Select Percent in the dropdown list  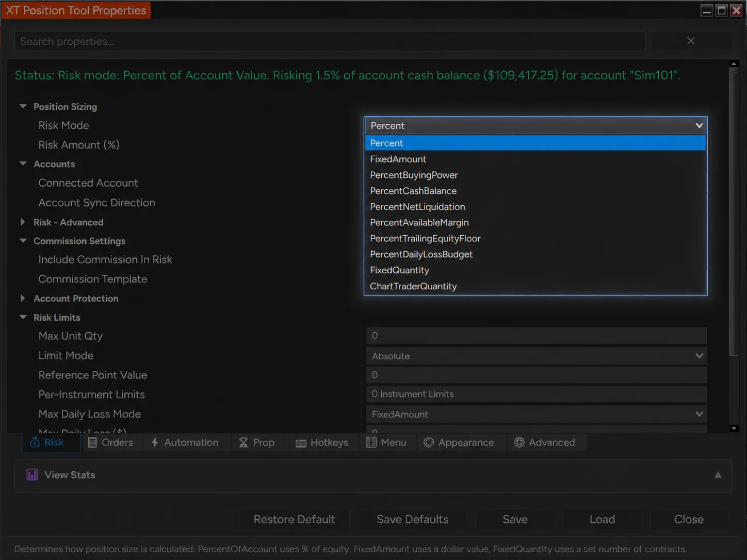point(535,143)
